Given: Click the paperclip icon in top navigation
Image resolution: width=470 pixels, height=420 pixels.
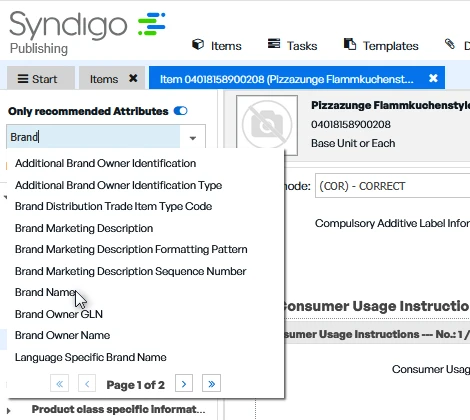Looking at the screenshot, I should tap(450, 44).
